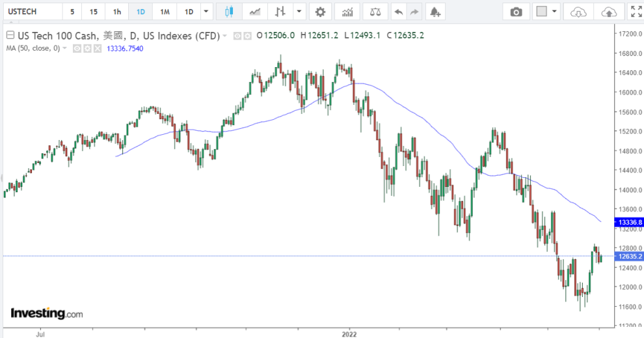This screenshot has width=644, height=338.
Task: Redo the chart action
Action: tap(414, 12)
